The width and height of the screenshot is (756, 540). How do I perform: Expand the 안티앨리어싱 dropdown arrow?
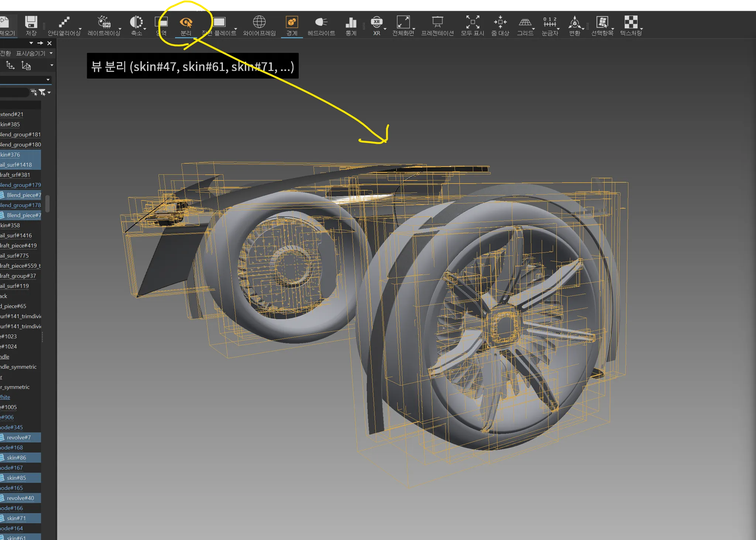pos(81,29)
